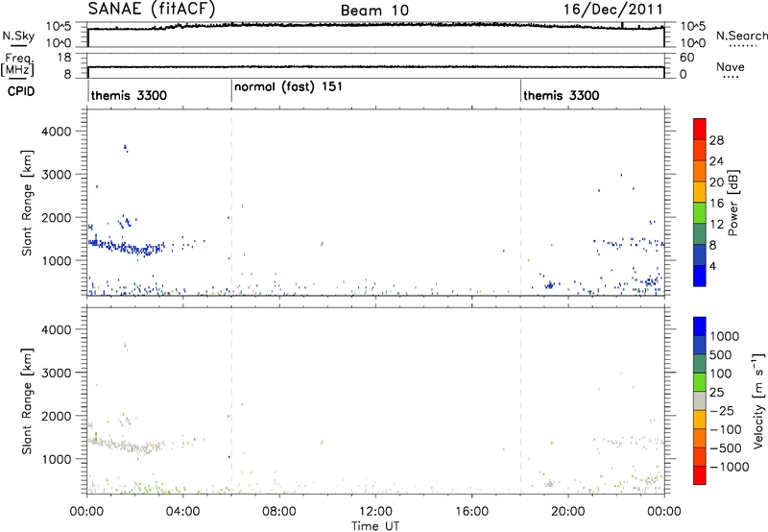Click the themis 3300 label starting at 00:00
The height and width of the screenshot is (532, 768).
tap(129, 95)
